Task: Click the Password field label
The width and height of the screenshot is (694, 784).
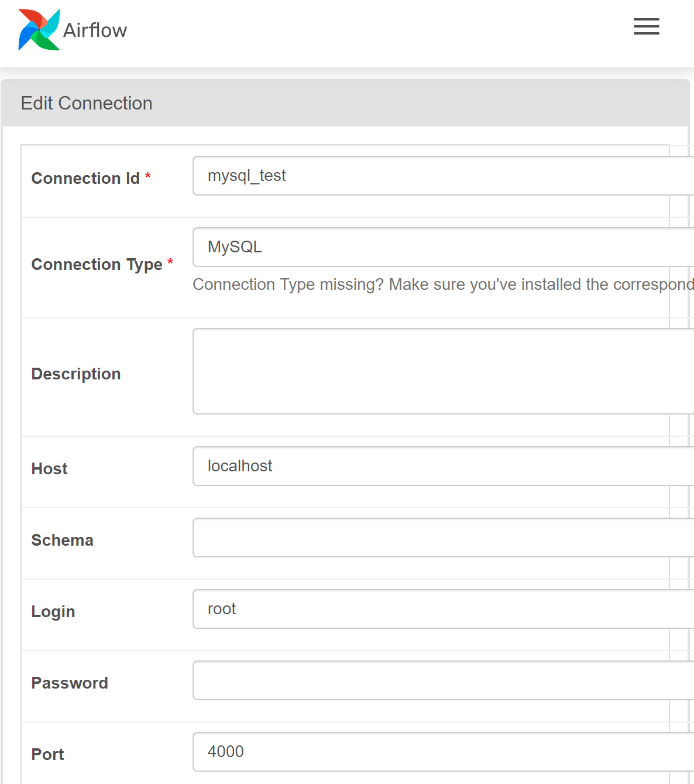Action: [x=70, y=683]
